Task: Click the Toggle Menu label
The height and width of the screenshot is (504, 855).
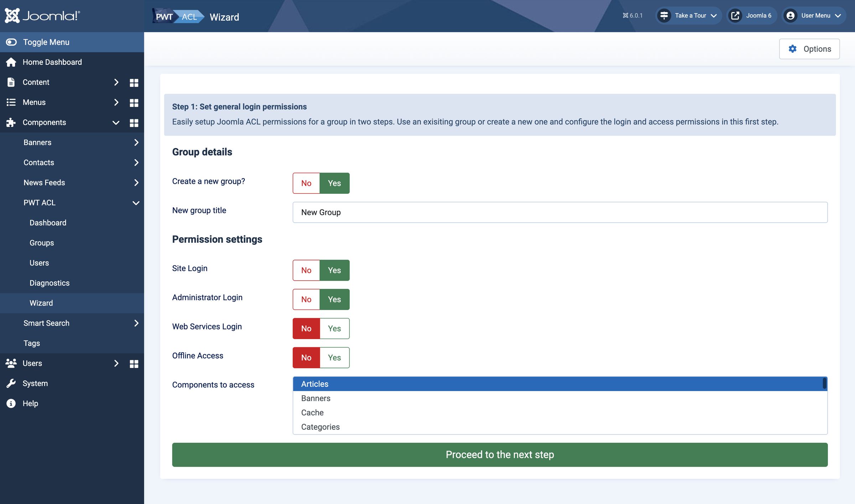Action: click(x=46, y=42)
